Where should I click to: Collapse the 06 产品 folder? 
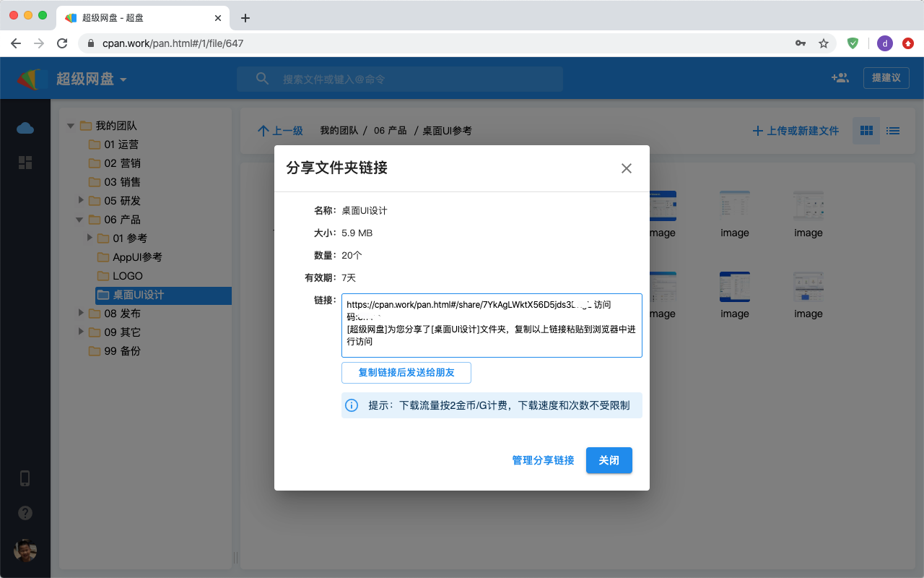point(80,220)
